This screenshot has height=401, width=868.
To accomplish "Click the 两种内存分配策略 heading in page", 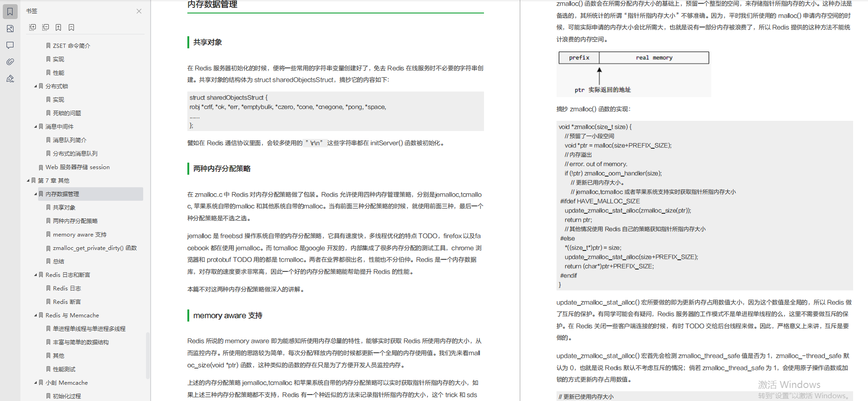I will coord(222,169).
